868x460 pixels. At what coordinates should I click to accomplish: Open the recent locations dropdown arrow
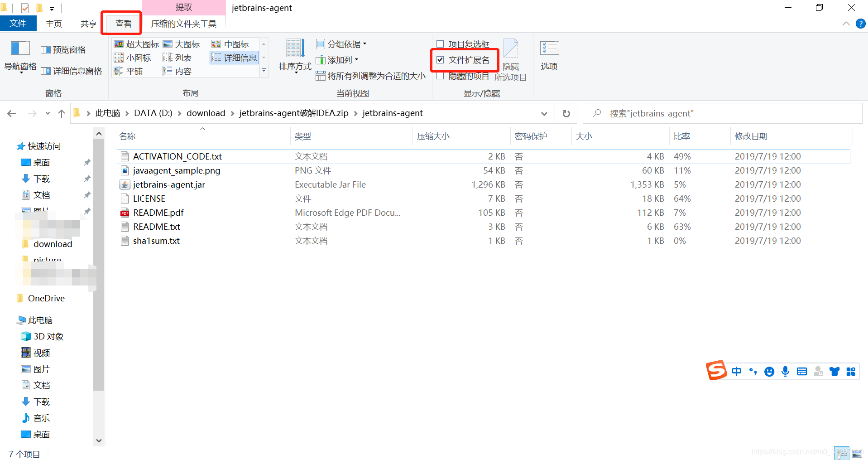[x=48, y=113]
